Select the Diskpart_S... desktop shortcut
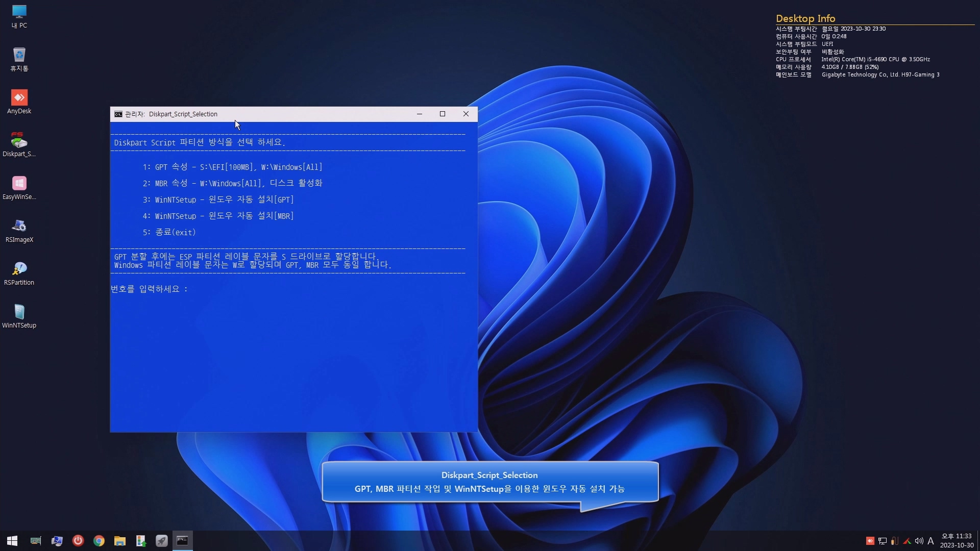 tap(19, 145)
